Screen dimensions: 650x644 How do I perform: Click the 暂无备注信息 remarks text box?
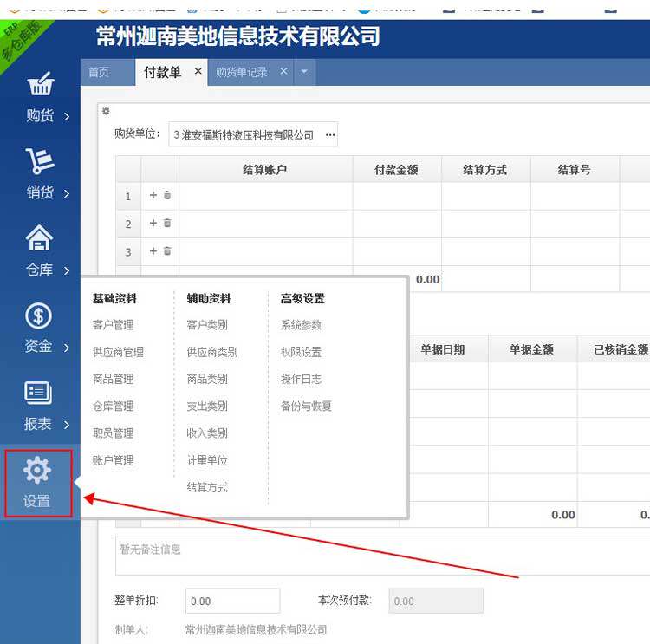(x=381, y=555)
